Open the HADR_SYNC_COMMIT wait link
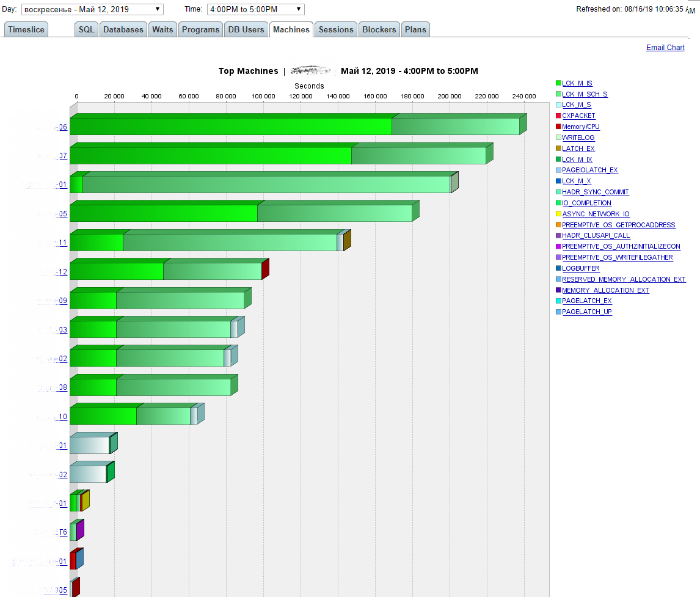 pyautogui.click(x=595, y=192)
